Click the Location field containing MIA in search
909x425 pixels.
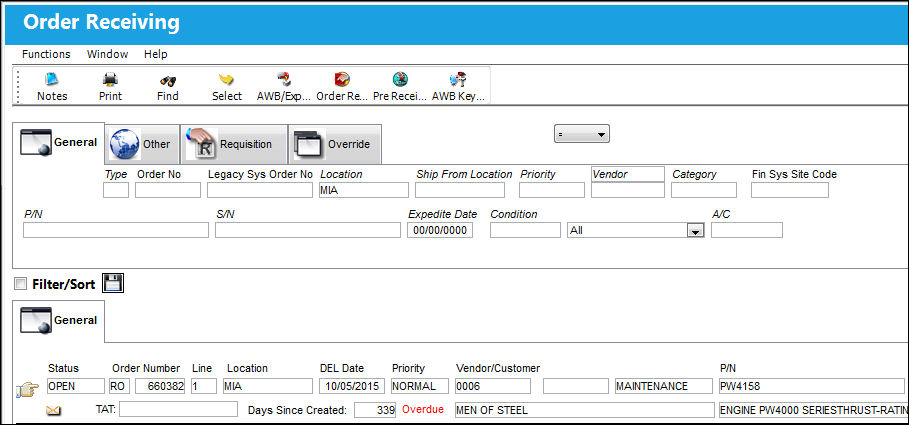coord(364,190)
